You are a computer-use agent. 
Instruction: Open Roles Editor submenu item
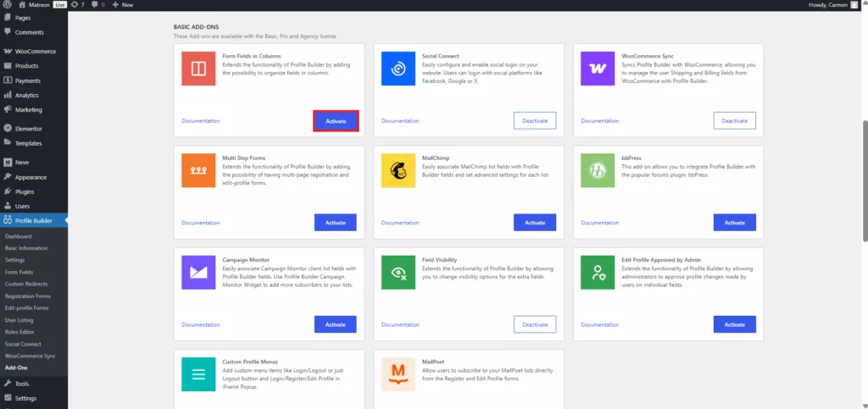pyautogui.click(x=19, y=332)
